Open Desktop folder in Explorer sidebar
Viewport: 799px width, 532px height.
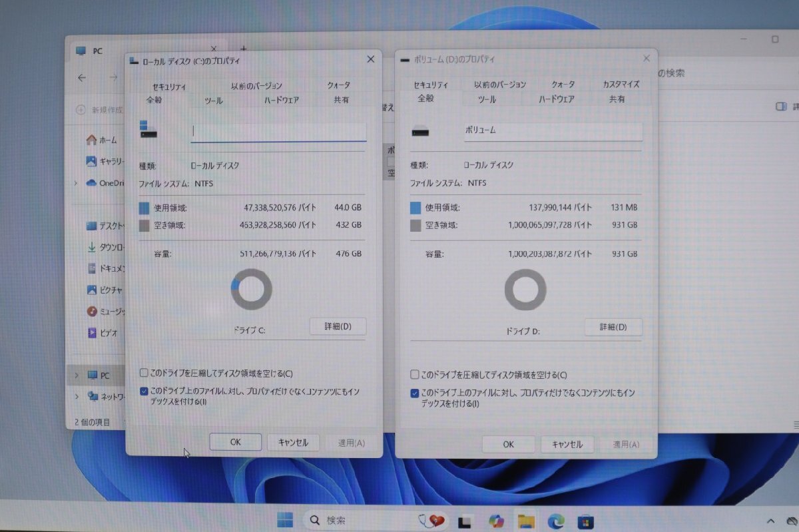pyautogui.click(x=107, y=226)
